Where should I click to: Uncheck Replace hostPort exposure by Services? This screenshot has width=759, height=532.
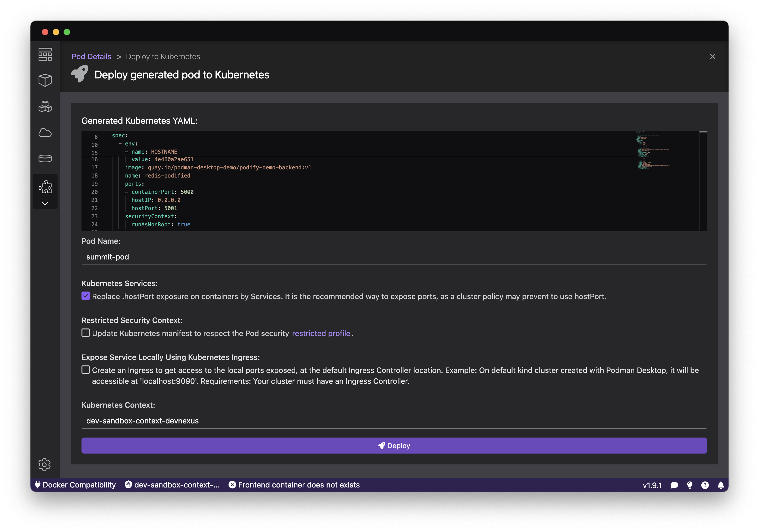[x=86, y=296]
